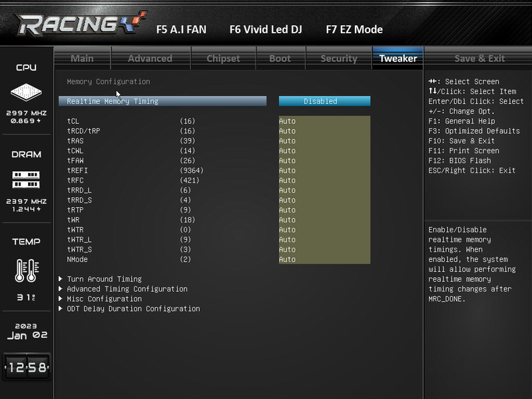Click the Racing logo at top left
Viewport: 532px width, 399px height.
tap(81, 23)
